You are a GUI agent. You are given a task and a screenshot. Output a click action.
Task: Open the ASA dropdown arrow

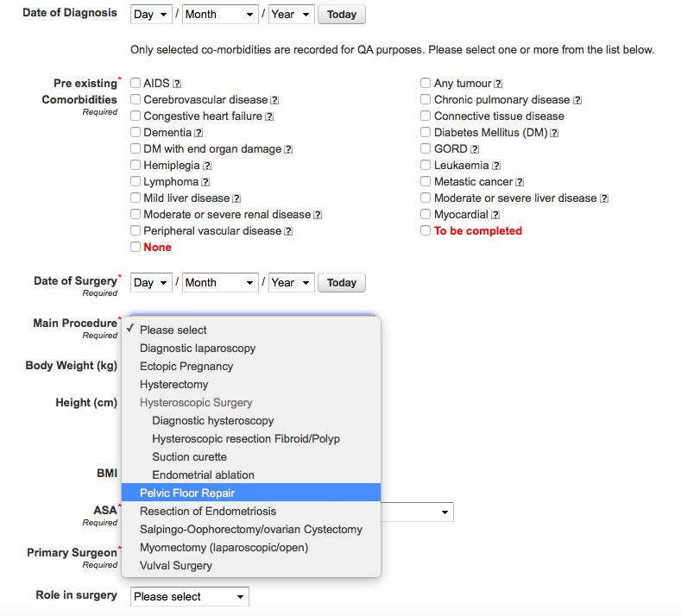(445, 512)
